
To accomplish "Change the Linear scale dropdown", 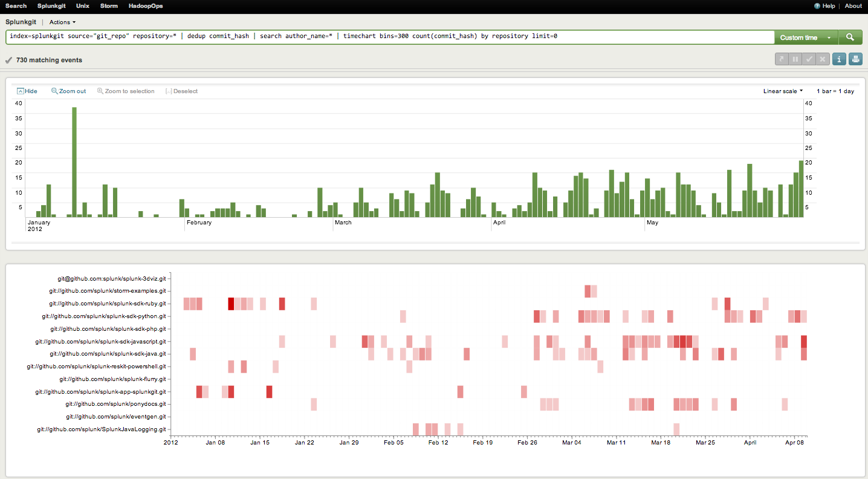I will [x=783, y=91].
